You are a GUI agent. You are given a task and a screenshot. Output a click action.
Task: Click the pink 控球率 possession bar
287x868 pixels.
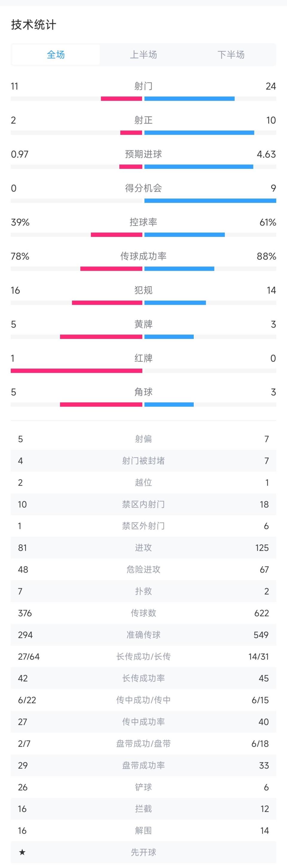pyautogui.click(x=116, y=234)
